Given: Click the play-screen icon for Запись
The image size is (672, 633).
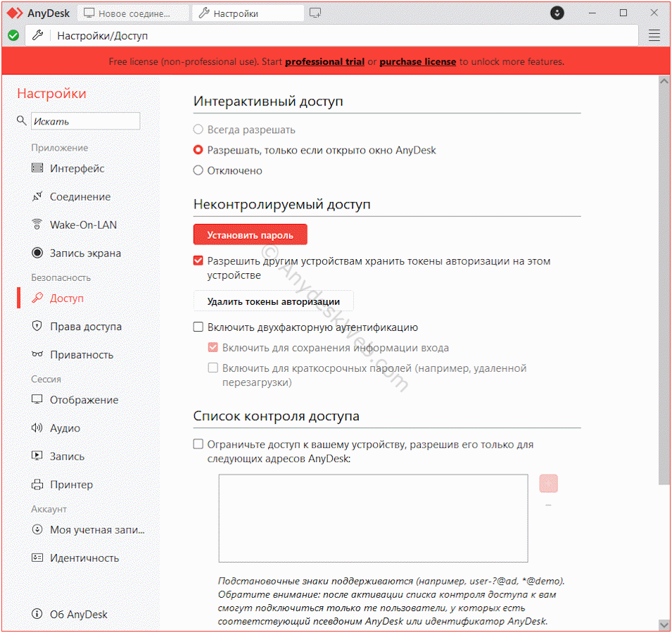Looking at the screenshot, I should coord(37,456).
